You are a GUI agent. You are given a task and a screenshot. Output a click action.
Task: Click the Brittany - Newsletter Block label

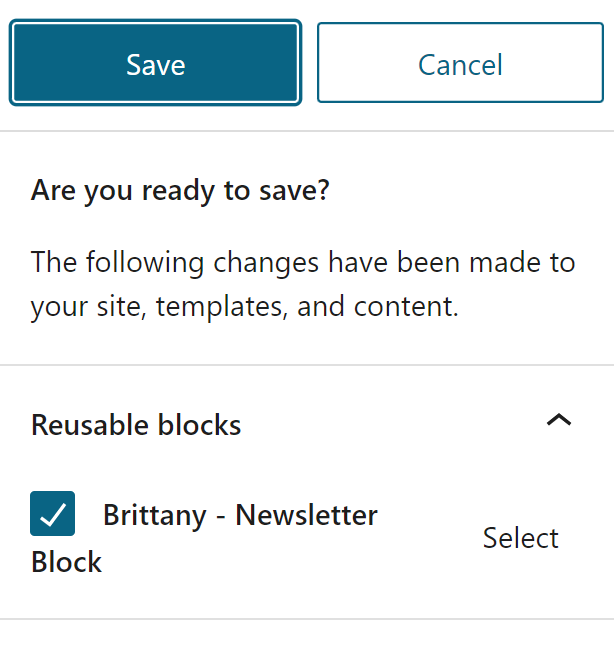pos(240,515)
